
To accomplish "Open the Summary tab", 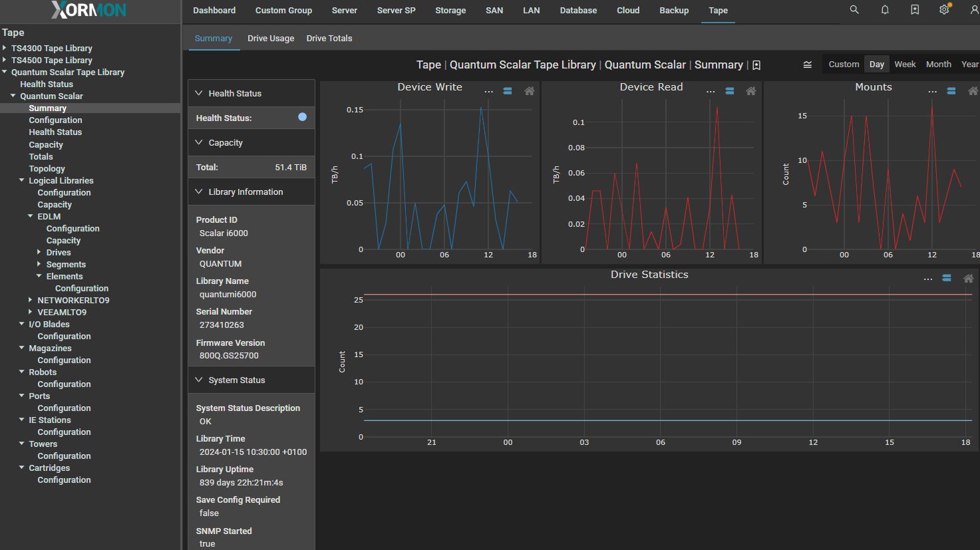I will point(214,39).
